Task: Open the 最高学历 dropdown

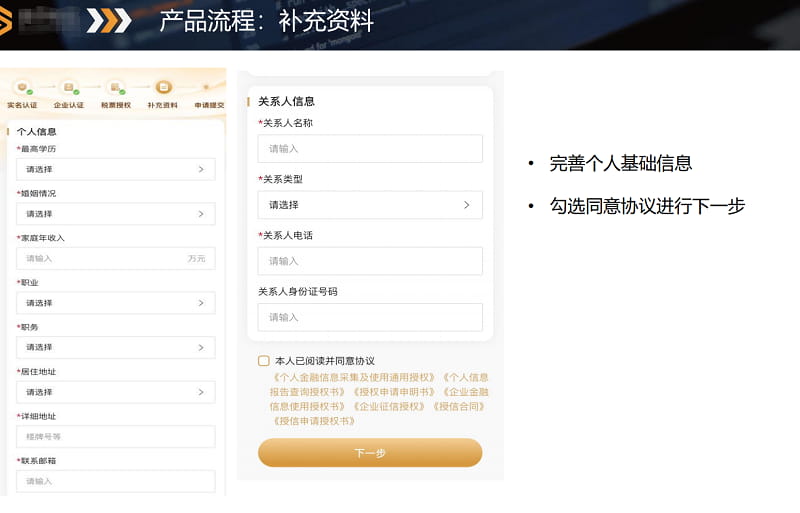Action: click(115, 170)
